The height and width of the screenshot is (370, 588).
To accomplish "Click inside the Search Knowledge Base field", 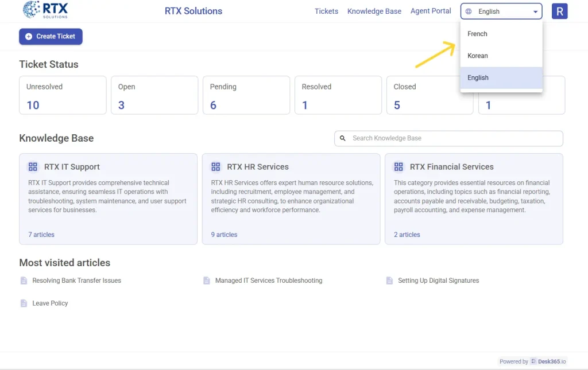I will (448, 138).
